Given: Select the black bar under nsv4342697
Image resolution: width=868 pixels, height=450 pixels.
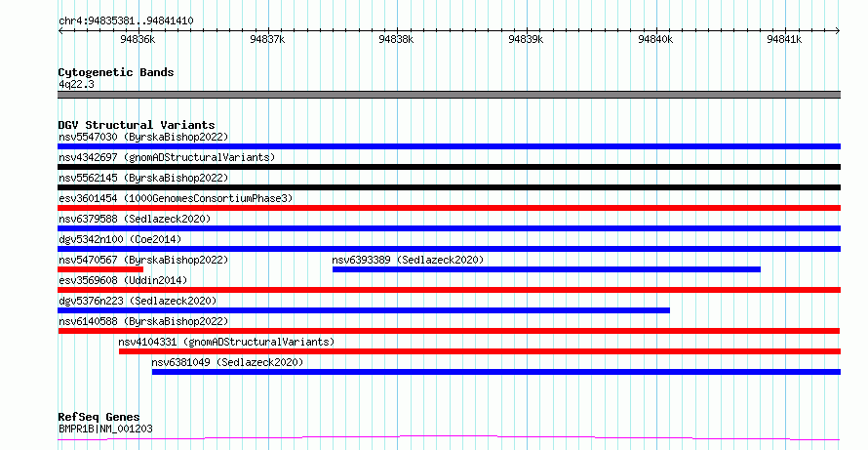Looking at the screenshot, I should coord(449,167).
